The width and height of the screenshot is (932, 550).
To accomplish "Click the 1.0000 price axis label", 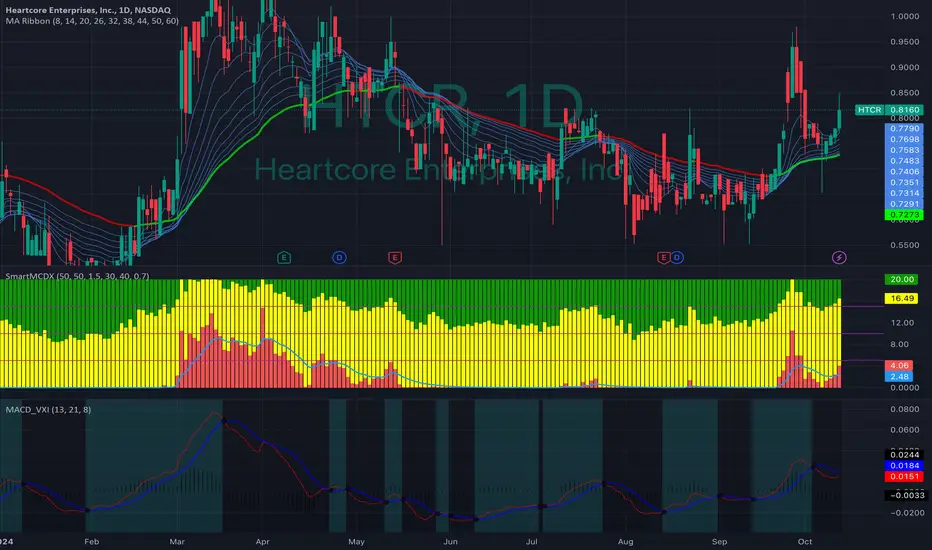I will tap(904, 17).
